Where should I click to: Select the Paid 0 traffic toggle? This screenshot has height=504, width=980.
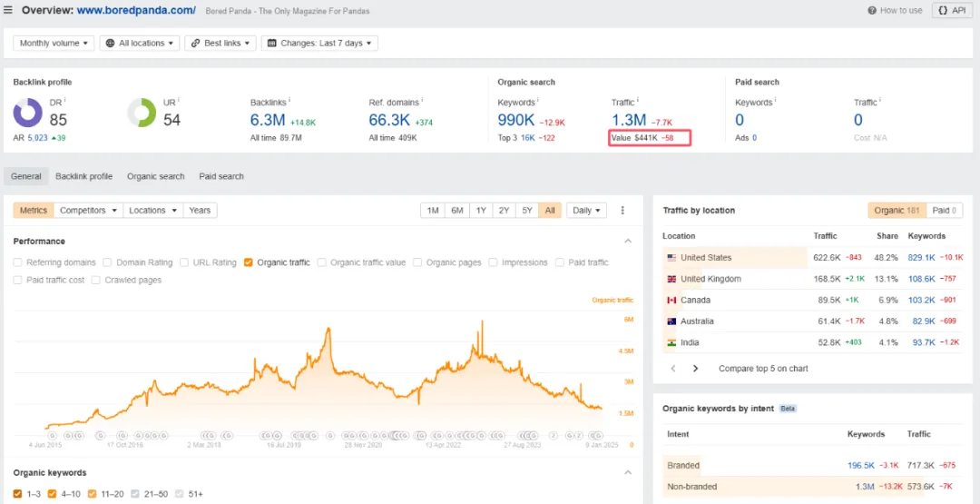click(x=945, y=211)
